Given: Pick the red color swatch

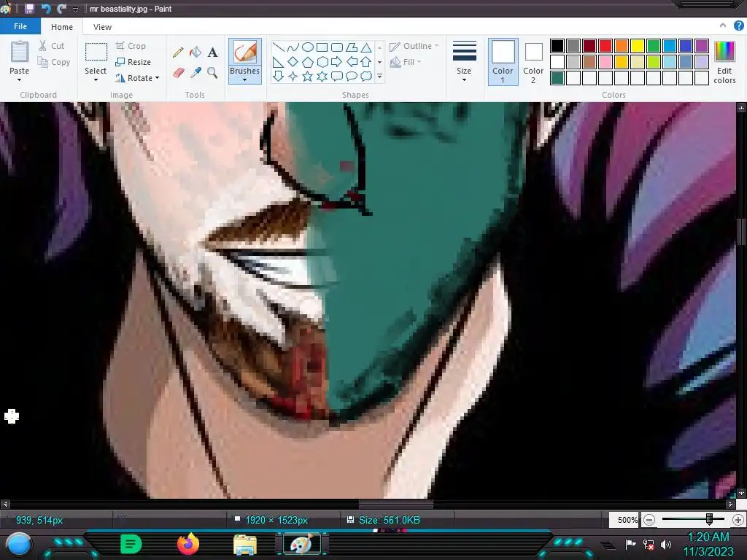Looking at the screenshot, I should click(x=605, y=46).
